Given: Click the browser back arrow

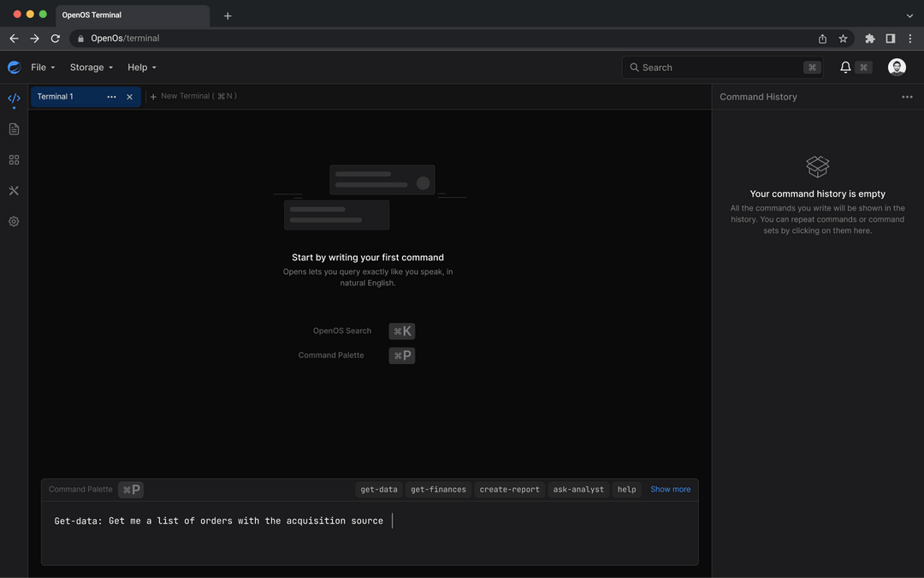Looking at the screenshot, I should tap(15, 39).
